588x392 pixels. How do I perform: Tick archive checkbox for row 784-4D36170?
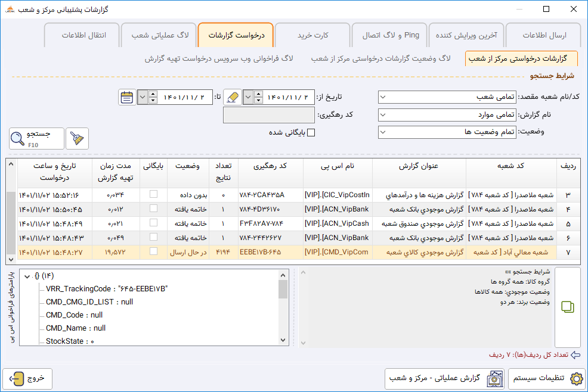pyautogui.click(x=153, y=209)
